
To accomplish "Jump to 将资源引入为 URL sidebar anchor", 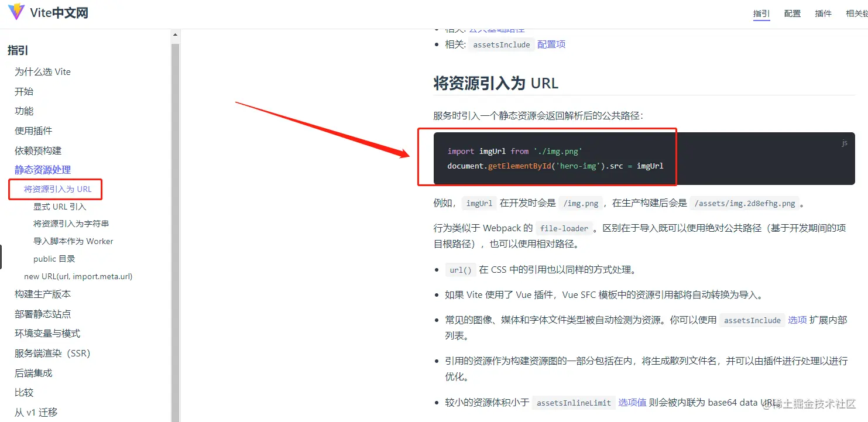I will click(x=58, y=189).
